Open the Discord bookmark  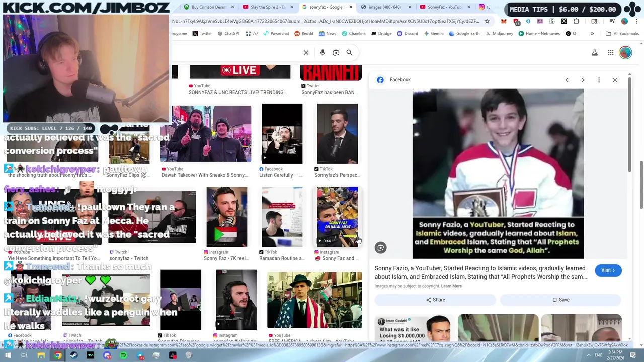pos(408,34)
